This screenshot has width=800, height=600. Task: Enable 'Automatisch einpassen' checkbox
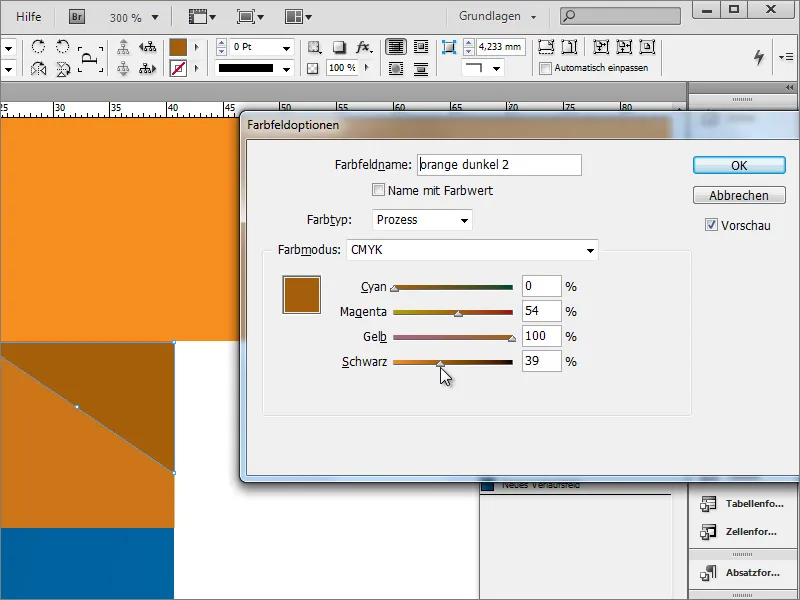click(545, 68)
